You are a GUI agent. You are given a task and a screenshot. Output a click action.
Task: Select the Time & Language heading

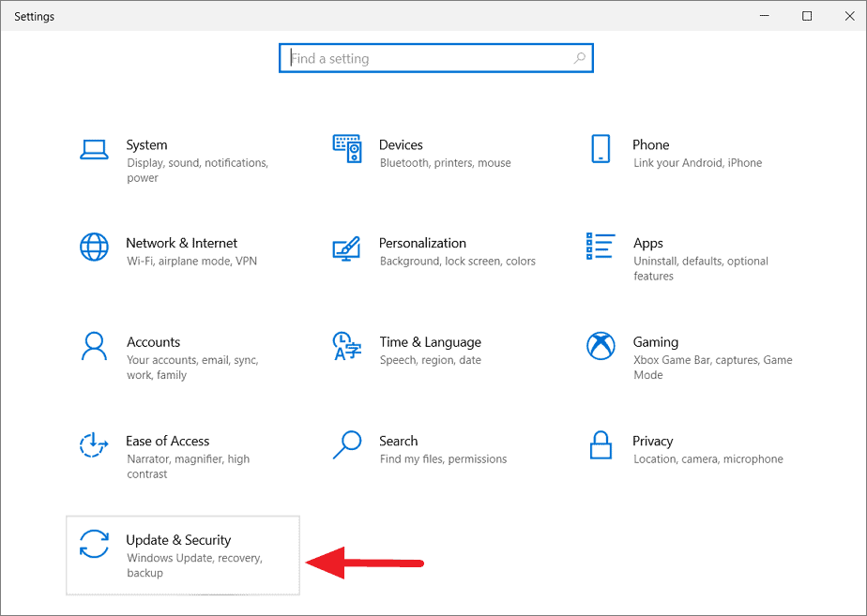click(430, 342)
